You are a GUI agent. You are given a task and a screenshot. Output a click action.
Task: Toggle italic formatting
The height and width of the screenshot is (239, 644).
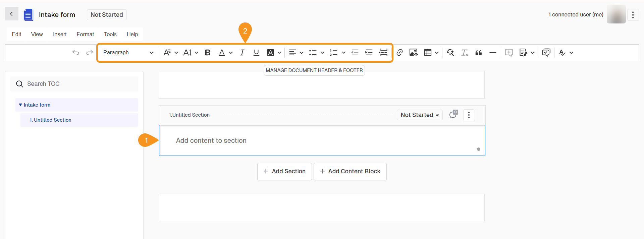[x=242, y=53]
